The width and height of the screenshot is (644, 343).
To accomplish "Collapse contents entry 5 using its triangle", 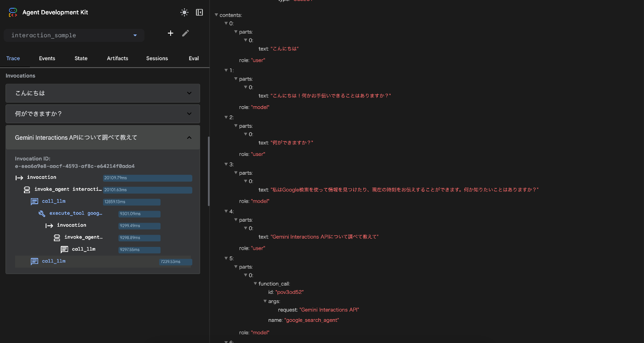I will (226, 258).
